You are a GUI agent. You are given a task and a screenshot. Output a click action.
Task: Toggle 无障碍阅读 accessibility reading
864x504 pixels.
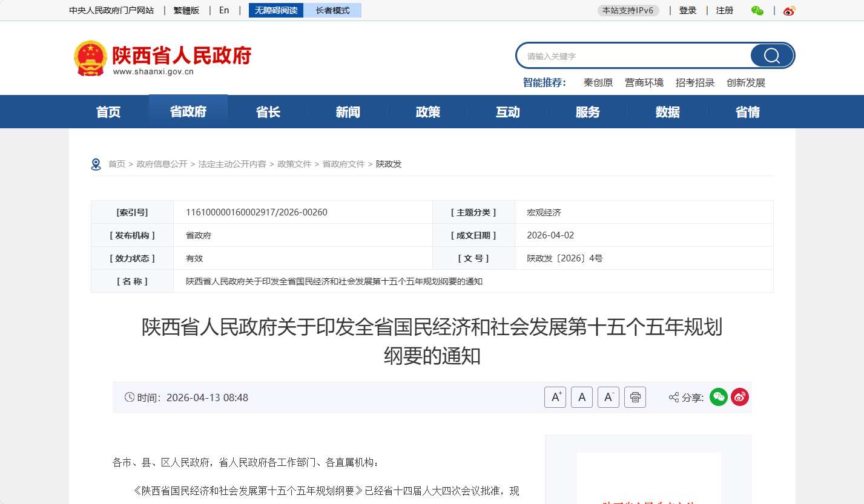[x=276, y=10]
